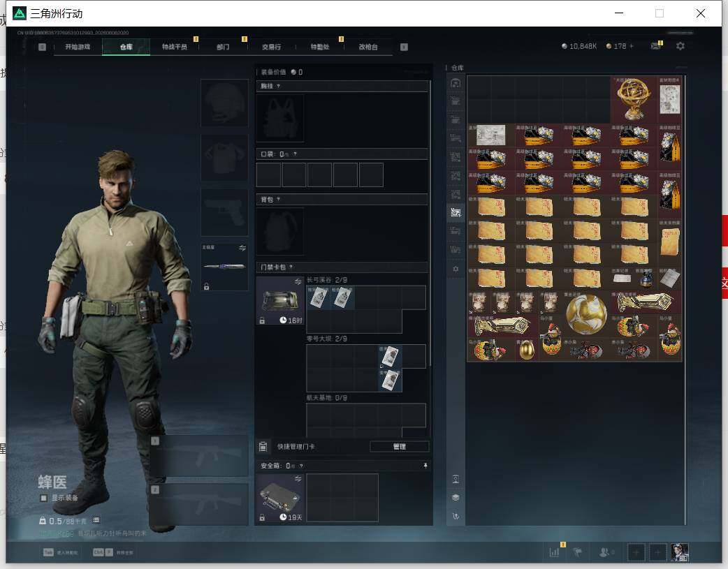Click the help mark beside 背包
The width and height of the screenshot is (728, 569).
(x=278, y=200)
